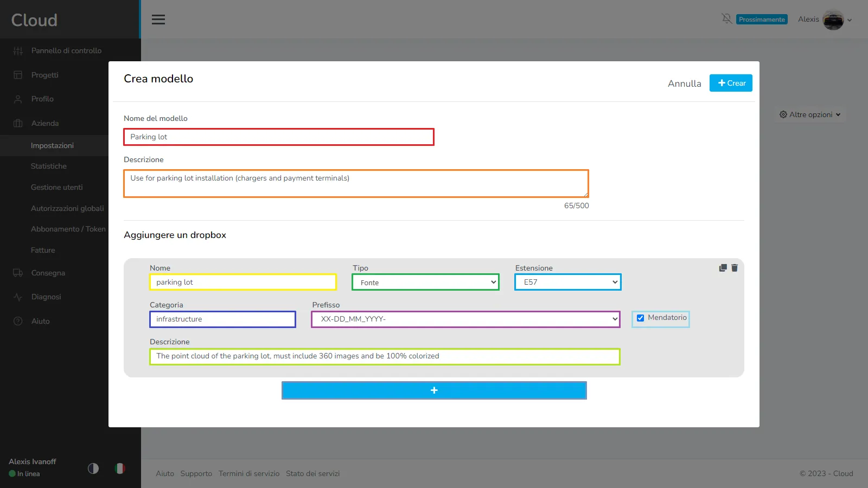The height and width of the screenshot is (488, 868).
Task: Select Azienda in sidebar
Action: pos(45,123)
